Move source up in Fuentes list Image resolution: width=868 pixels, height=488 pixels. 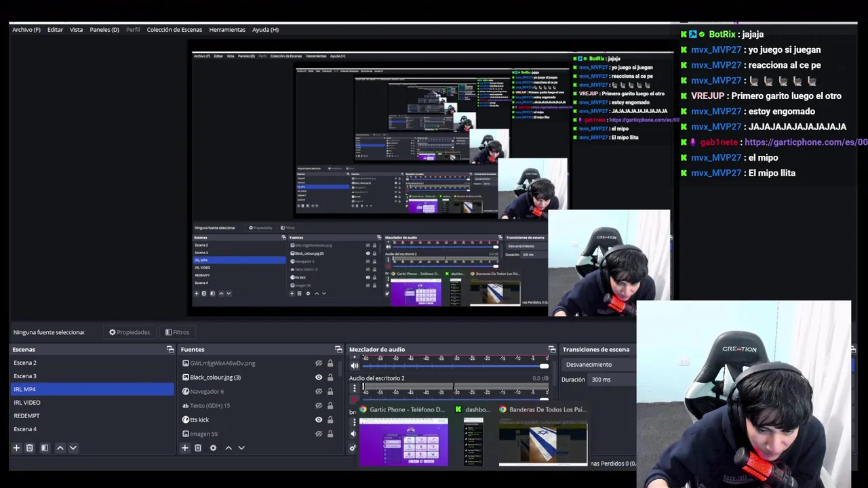coord(229,448)
